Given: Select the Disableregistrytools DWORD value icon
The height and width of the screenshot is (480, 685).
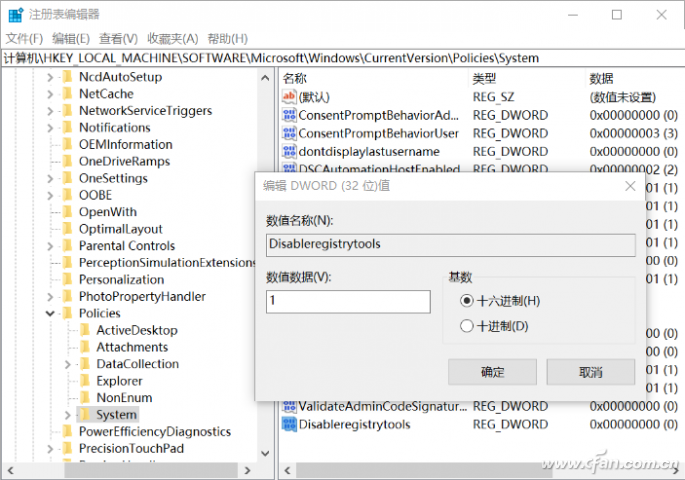Looking at the screenshot, I should click(290, 424).
